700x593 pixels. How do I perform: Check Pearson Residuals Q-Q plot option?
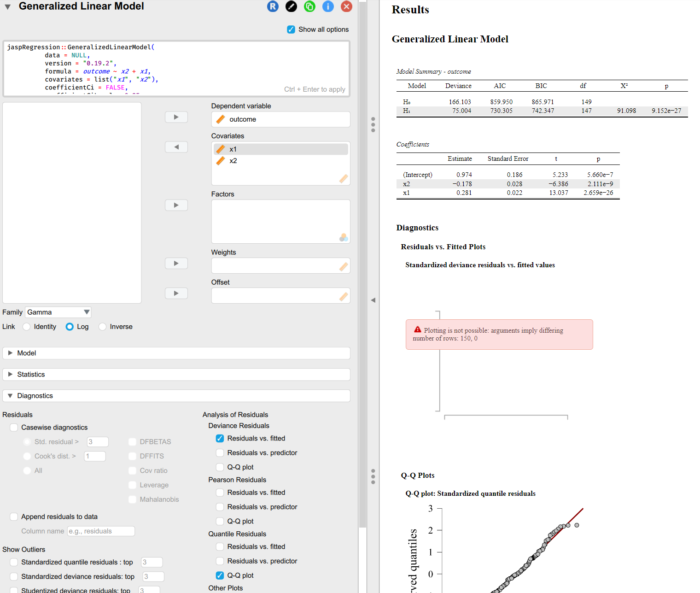click(x=220, y=521)
